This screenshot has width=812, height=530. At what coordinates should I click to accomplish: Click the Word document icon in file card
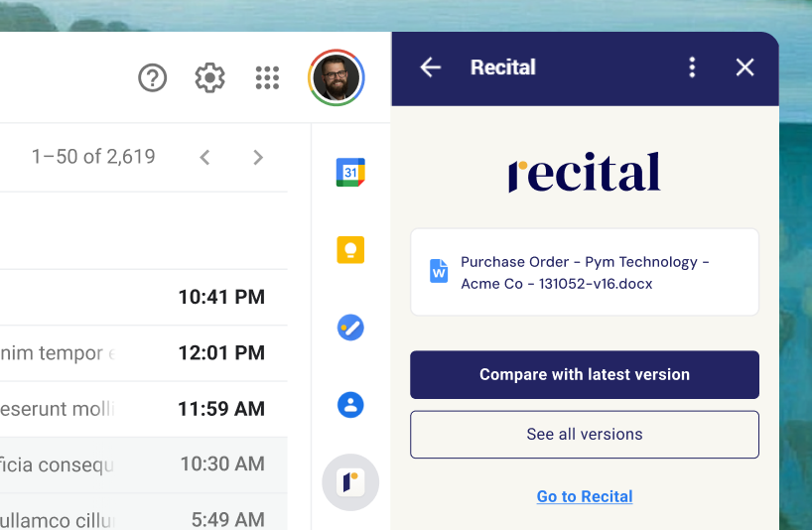coord(439,271)
